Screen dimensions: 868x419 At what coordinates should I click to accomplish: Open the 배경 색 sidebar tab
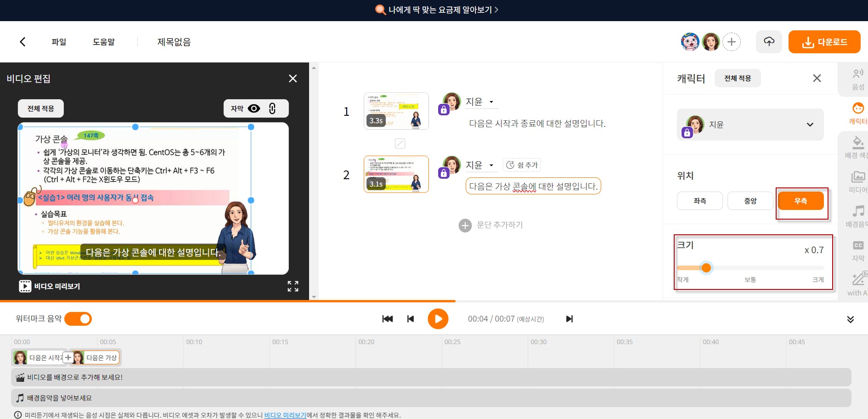pos(857,147)
